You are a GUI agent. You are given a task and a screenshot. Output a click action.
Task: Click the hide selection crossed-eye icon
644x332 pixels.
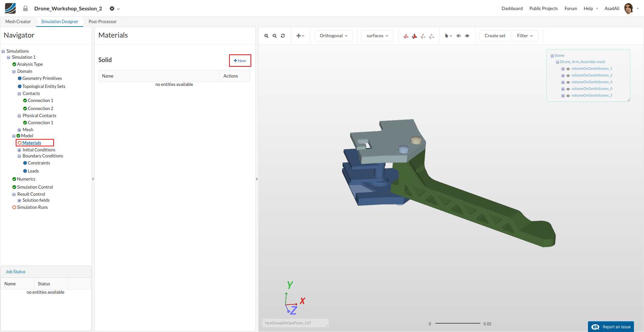(459, 36)
